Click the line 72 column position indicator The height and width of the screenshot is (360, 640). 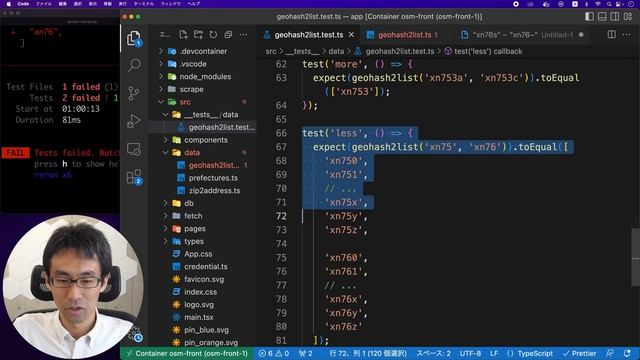(x=368, y=353)
